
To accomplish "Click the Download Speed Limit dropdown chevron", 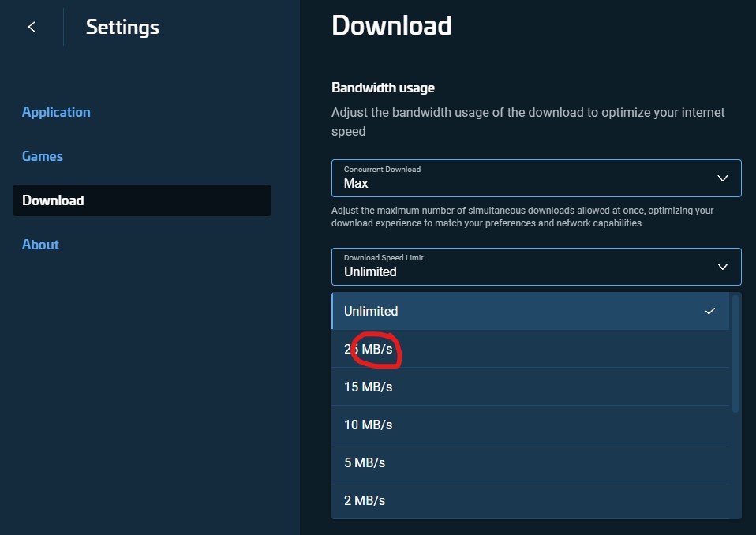I will [722, 267].
